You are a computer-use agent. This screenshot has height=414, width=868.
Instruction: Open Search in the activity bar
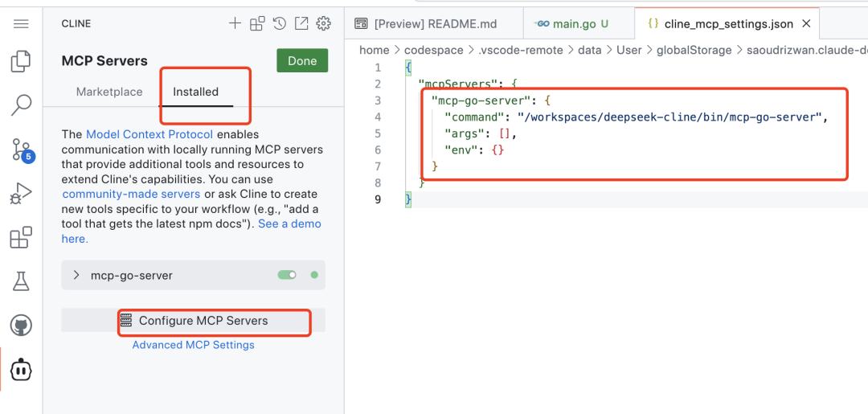[x=21, y=105]
